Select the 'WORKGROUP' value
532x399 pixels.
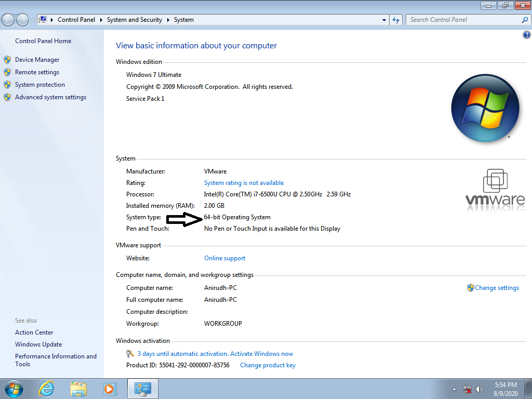[x=223, y=324]
